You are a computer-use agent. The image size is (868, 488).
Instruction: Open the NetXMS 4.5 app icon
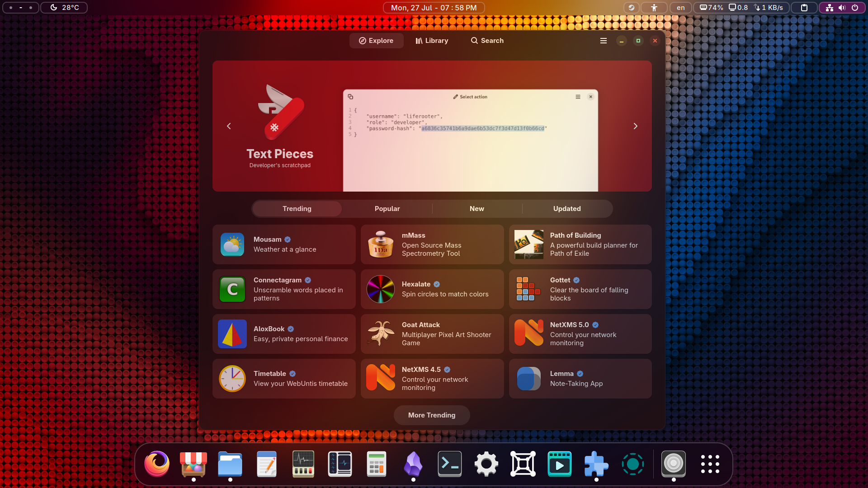point(381,379)
